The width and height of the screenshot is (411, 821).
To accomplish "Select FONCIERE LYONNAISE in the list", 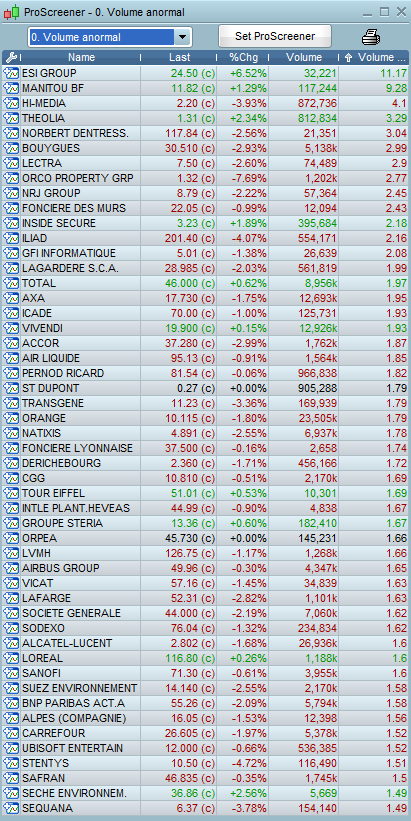I will tap(77, 449).
